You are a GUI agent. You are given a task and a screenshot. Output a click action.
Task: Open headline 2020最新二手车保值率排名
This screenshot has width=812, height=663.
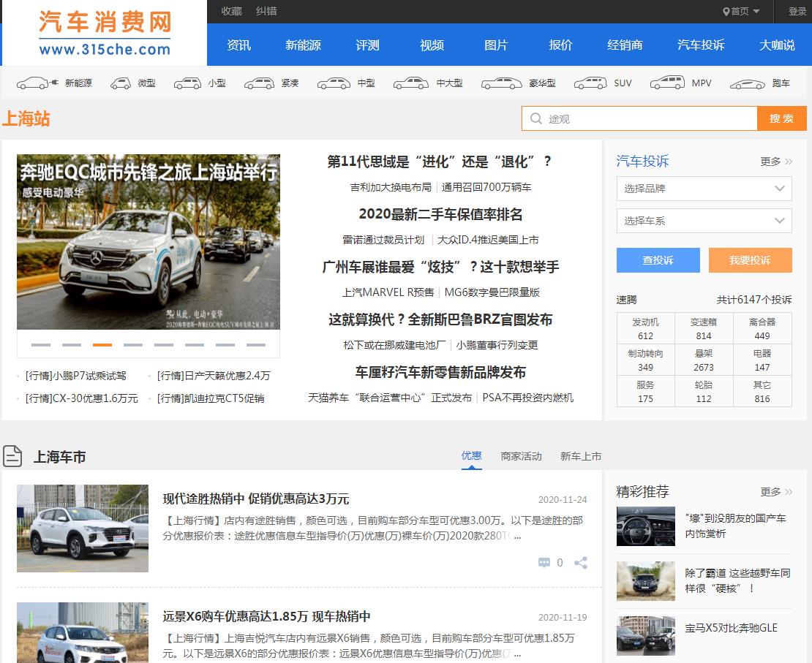click(440, 214)
